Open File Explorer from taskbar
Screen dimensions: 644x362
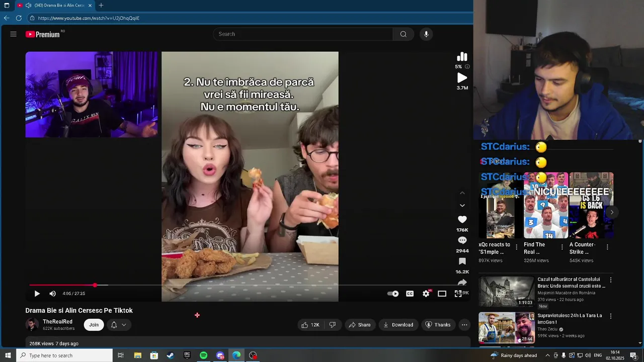137,355
